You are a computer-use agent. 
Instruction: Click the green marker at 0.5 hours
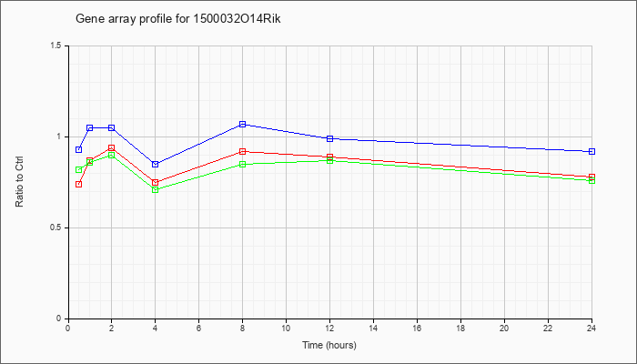79,170
